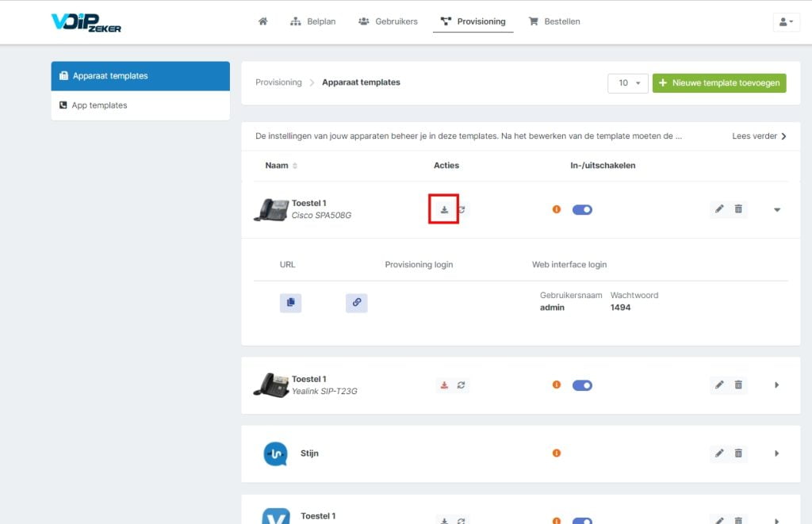Viewport: 812px width, 524px height.
Task: Expand the Stijn row
Action: [777, 453]
